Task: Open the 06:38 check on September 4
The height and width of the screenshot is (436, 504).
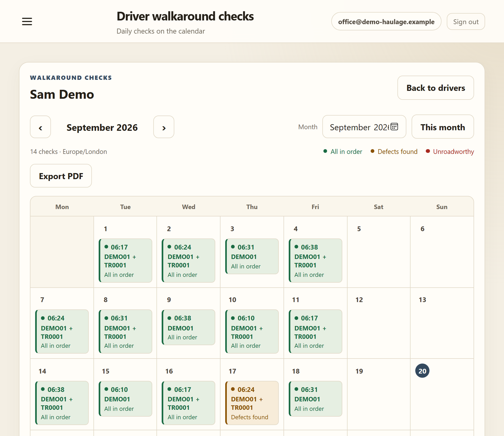Action: coord(315,260)
